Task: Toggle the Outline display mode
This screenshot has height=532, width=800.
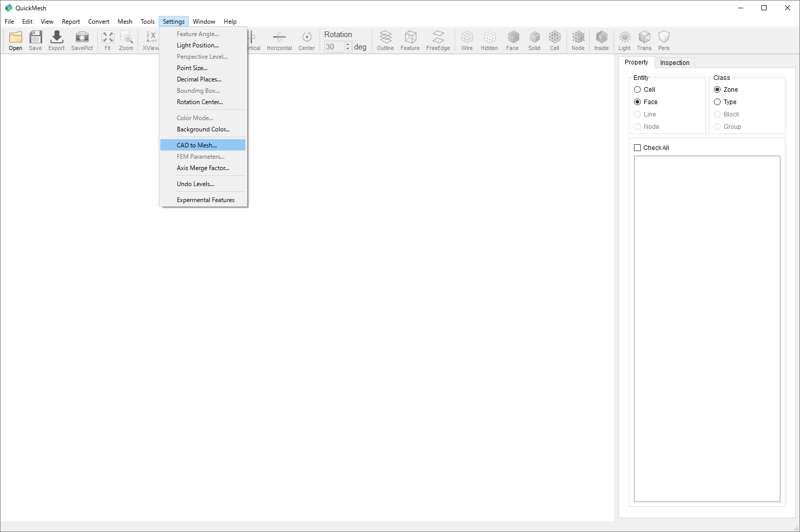Action: click(386, 40)
